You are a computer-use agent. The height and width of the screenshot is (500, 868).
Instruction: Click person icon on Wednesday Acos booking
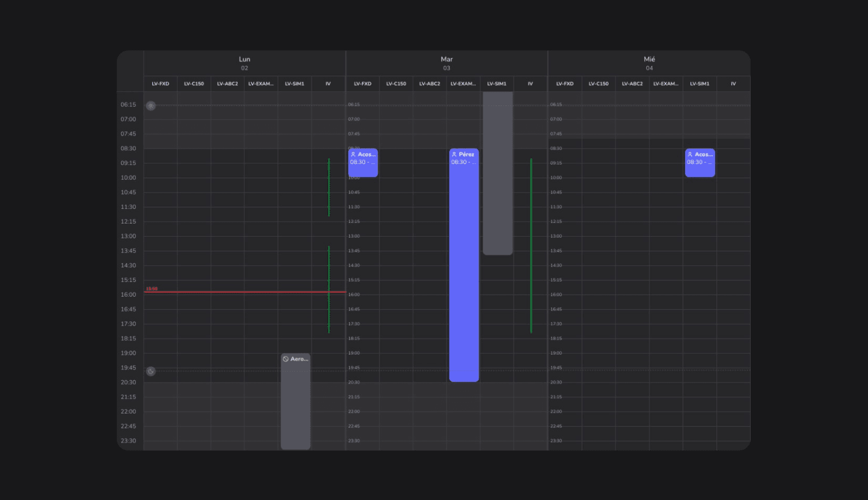pos(690,155)
